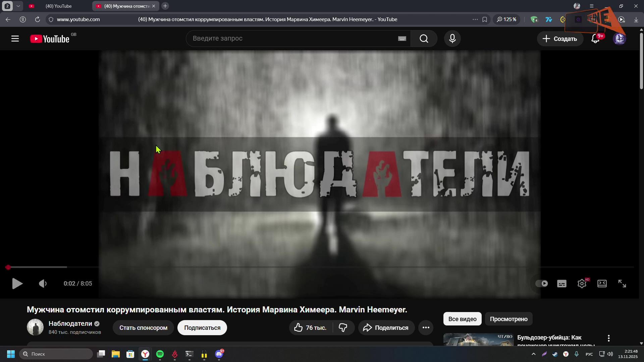
Task: Switch to theater mode view
Action: tap(602, 284)
